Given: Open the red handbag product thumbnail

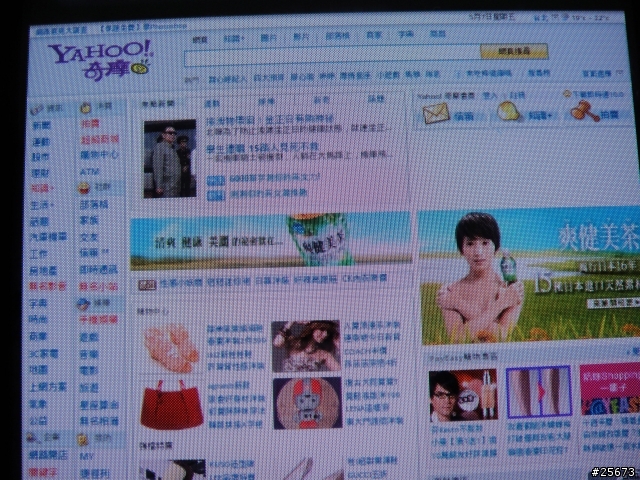Looking at the screenshot, I should (x=172, y=404).
